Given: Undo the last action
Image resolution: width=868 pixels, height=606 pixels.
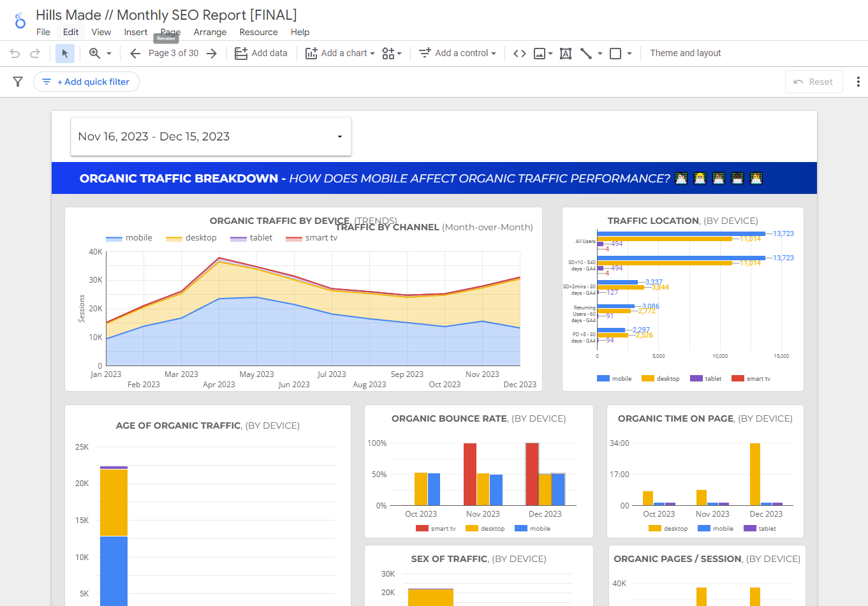Looking at the screenshot, I should (15, 54).
